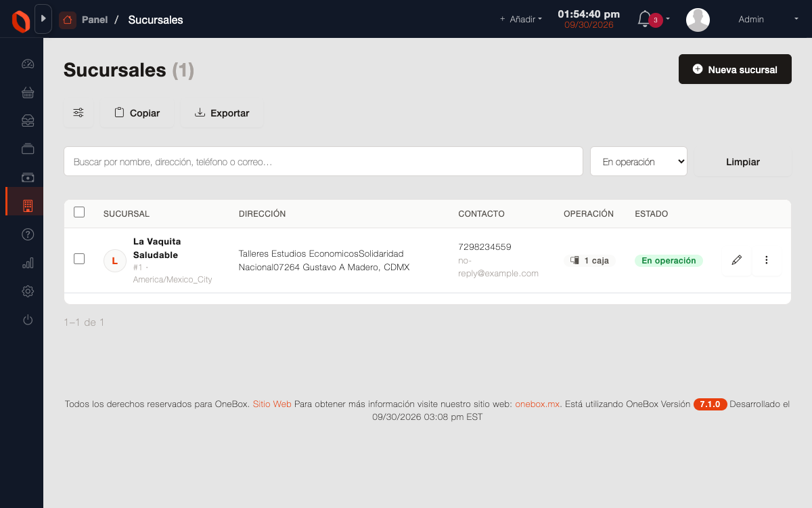Click the DIRECCIÓN column header
This screenshot has height=508, width=812.
coord(263,214)
